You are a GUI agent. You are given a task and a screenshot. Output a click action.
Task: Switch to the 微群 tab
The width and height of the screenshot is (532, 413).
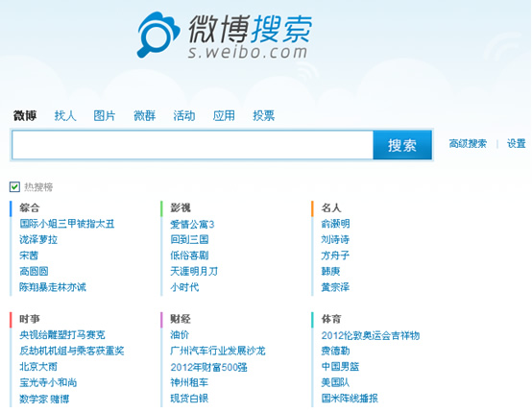click(x=145, y=115)
